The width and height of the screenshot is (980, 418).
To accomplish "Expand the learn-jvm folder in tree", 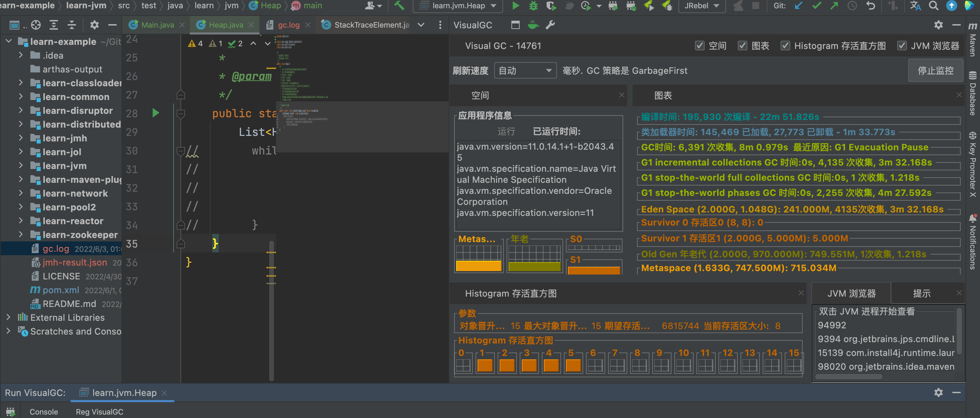I will click(x=21, y=166).
